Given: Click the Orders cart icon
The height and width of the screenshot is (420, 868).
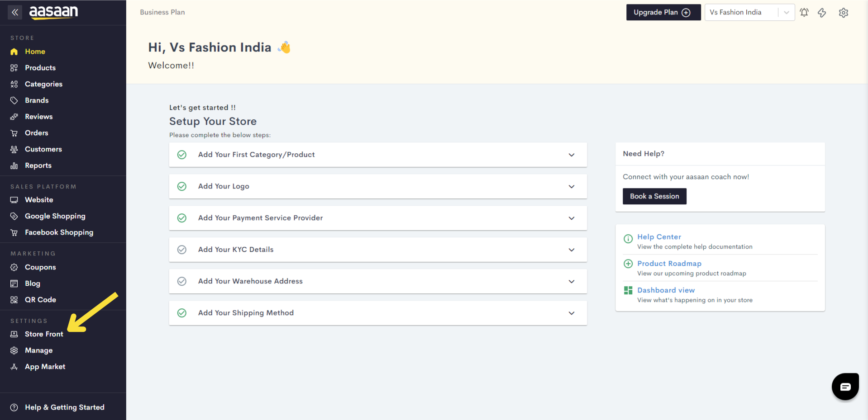Looking at the screenshot, I should (14, 133).
